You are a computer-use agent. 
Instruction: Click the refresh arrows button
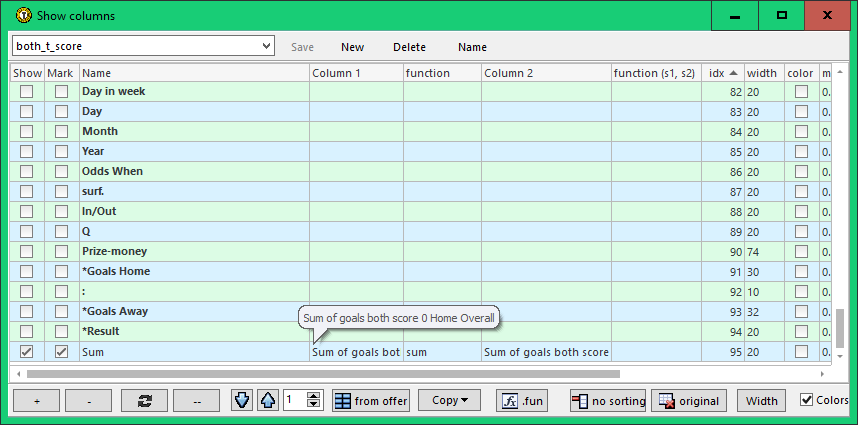click(144, 401)
